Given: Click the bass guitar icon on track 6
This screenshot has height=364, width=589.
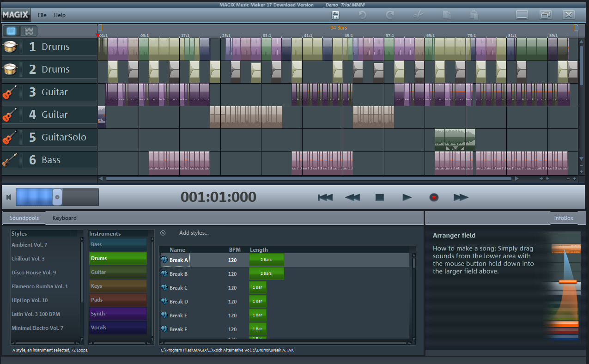Looking at the screenshot, I should pos(10,160).
